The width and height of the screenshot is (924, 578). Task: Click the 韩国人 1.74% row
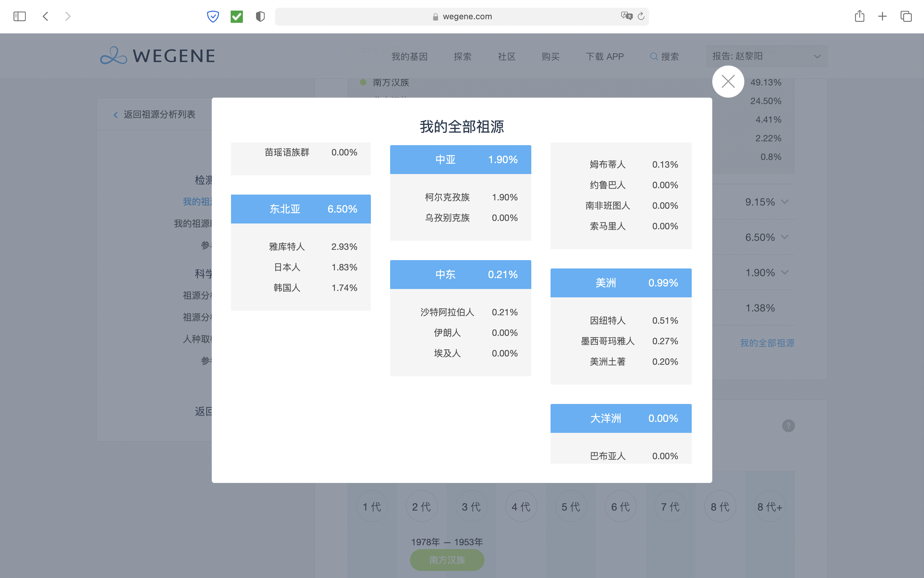click(x=301, y=287)
